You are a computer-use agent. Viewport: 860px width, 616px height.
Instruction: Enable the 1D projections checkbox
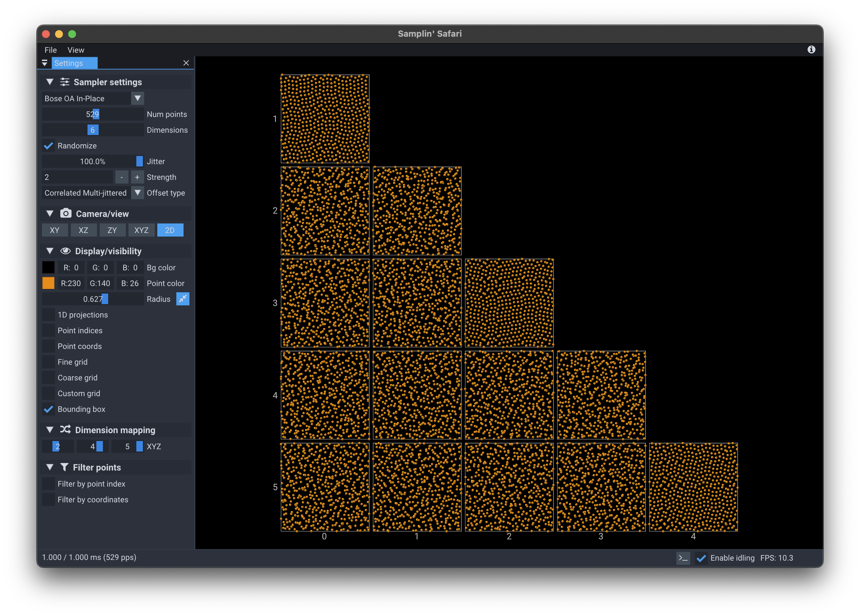[49, 315]
